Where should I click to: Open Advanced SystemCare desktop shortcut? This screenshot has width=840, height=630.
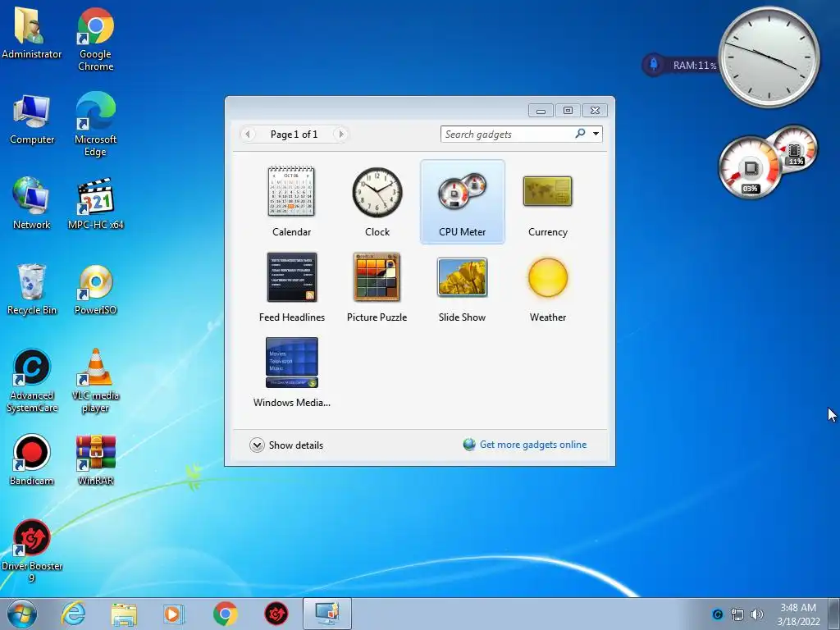point(32,381)
